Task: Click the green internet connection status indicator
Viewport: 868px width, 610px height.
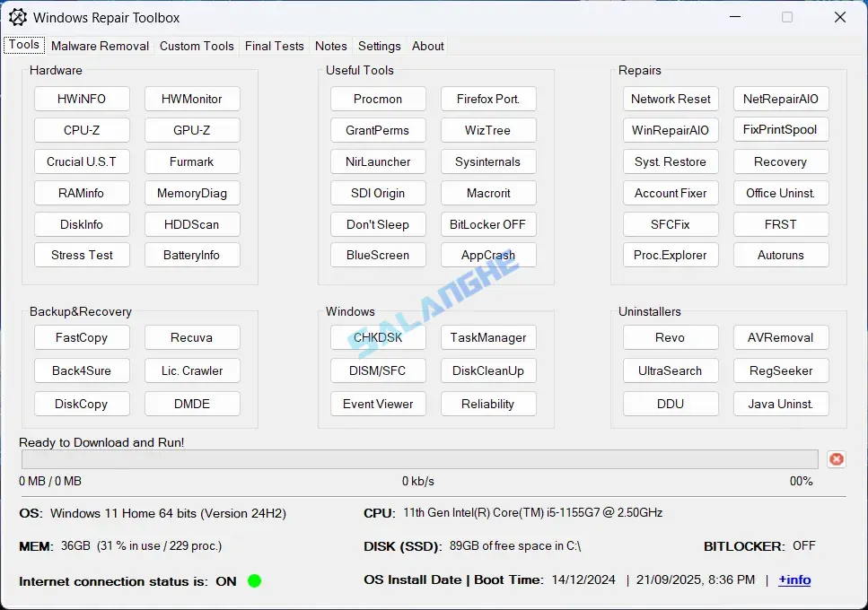Action: point(254,580)
